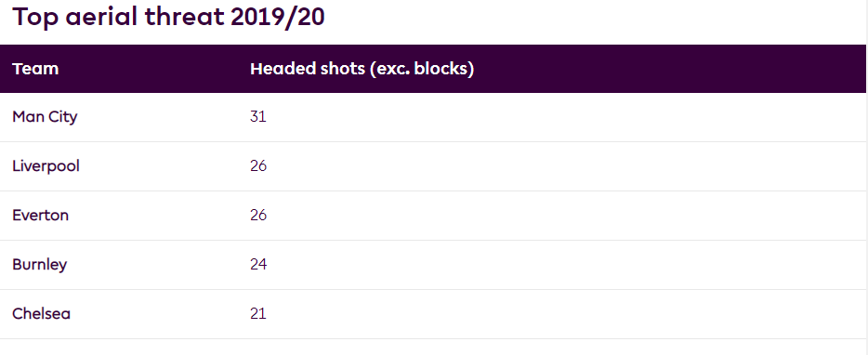Select the Burnley team cell
This screenshot has width=868, height=355.
[x=39, y=265]
